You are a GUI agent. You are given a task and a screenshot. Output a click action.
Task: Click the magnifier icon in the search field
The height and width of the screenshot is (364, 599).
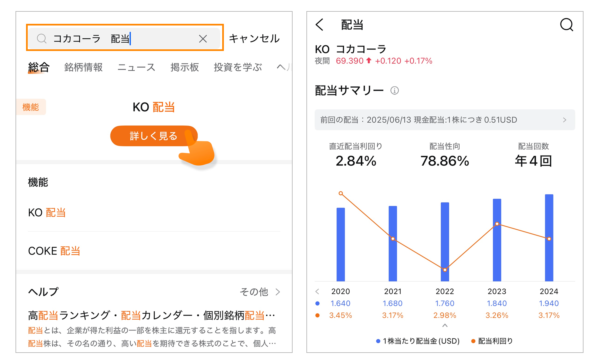coord(42,39)
